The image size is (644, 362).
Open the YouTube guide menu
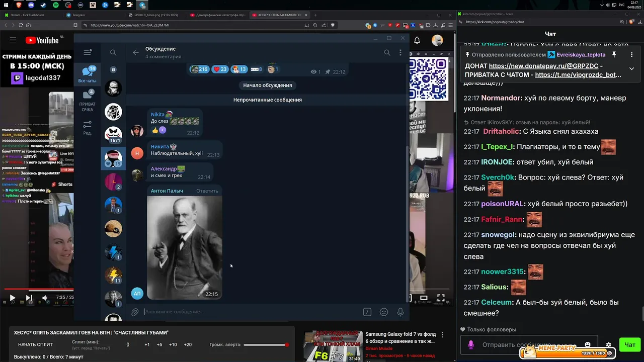coord(13,40)
